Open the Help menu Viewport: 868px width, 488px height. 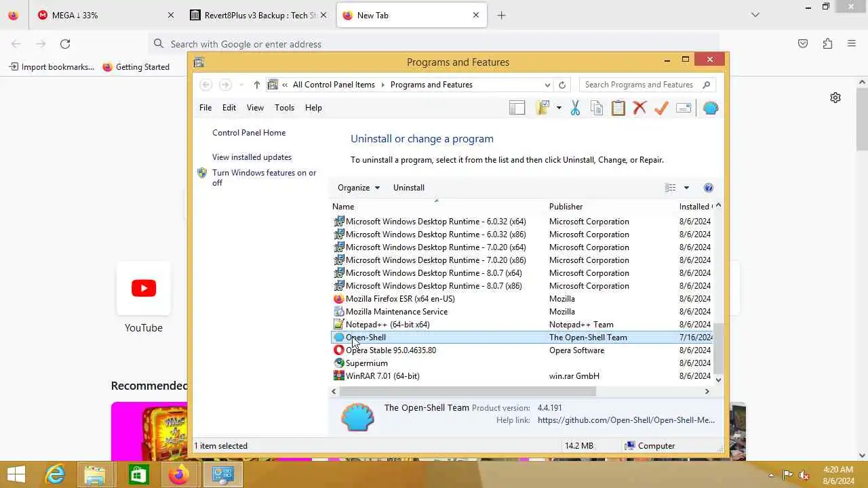pyautogui.click(x=313, y=108)
